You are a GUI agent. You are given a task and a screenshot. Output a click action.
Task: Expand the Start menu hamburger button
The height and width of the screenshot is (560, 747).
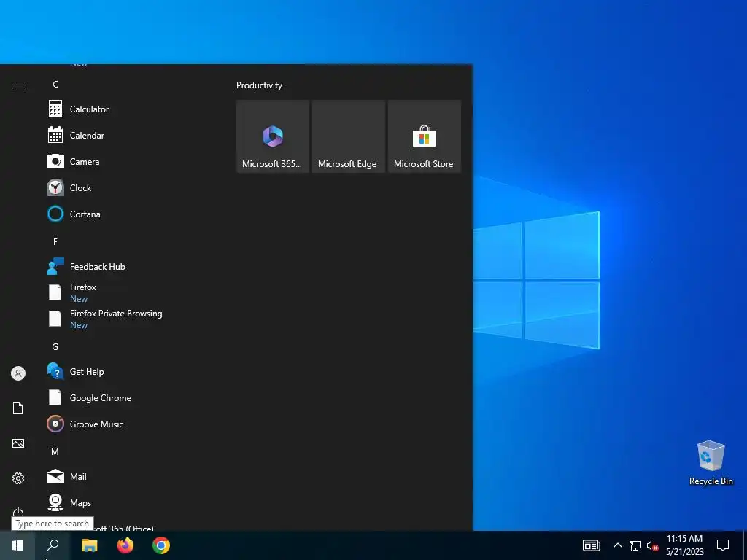point(18,85)
